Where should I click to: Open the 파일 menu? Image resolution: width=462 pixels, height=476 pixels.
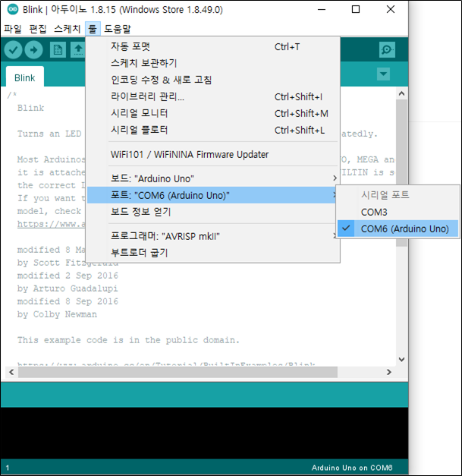[13, 29]
